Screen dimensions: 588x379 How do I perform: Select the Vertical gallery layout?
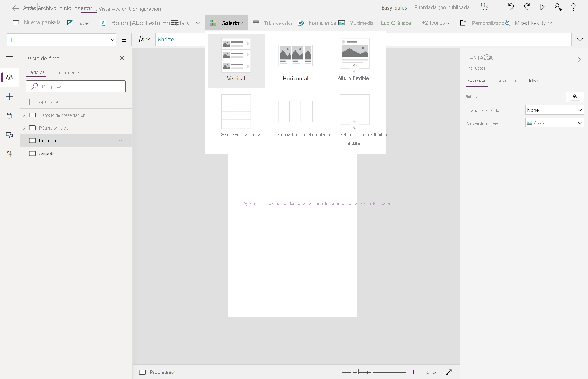(x=236, y=61)
